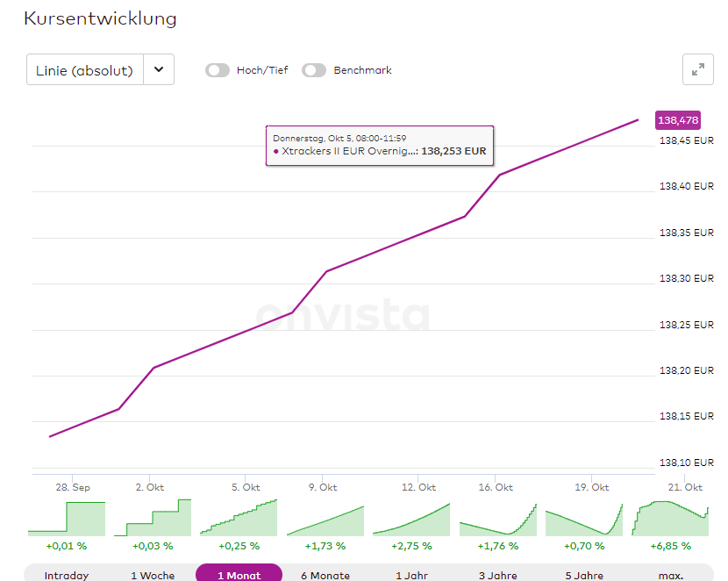This screenshot has width=728, height=581.
Task: Choose the 5 Jahre time range
Action: coord(583,575)
